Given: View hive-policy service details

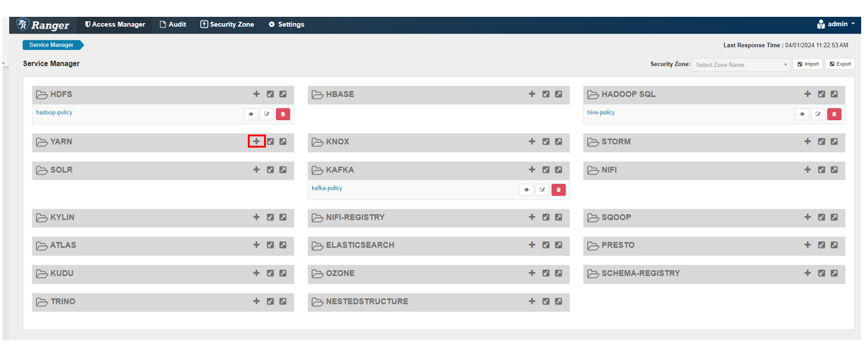Looking at the screenshot, I should coord(802,114).
